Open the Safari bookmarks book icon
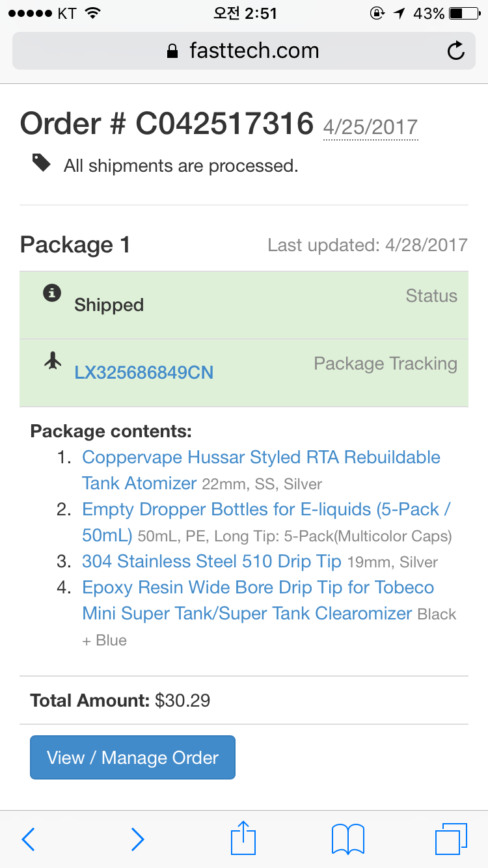 click(347, 839)
